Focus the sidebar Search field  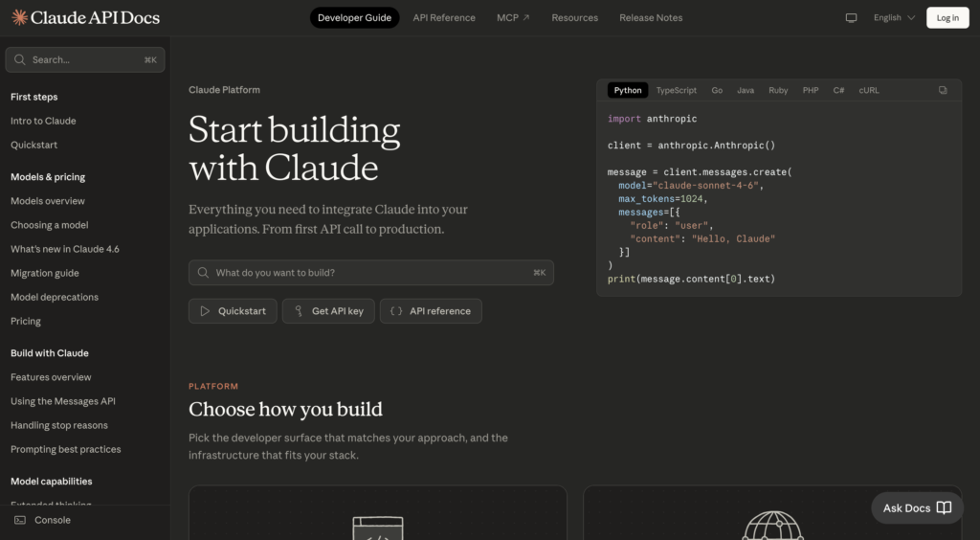click(85, 60)
